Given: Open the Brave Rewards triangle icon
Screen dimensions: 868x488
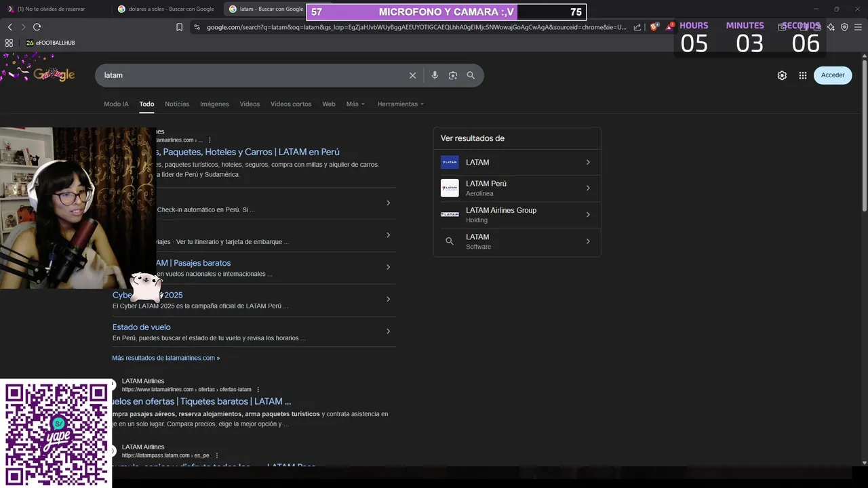Looking at the screenshot, I should pyautogui.click(x=669, y=27).
